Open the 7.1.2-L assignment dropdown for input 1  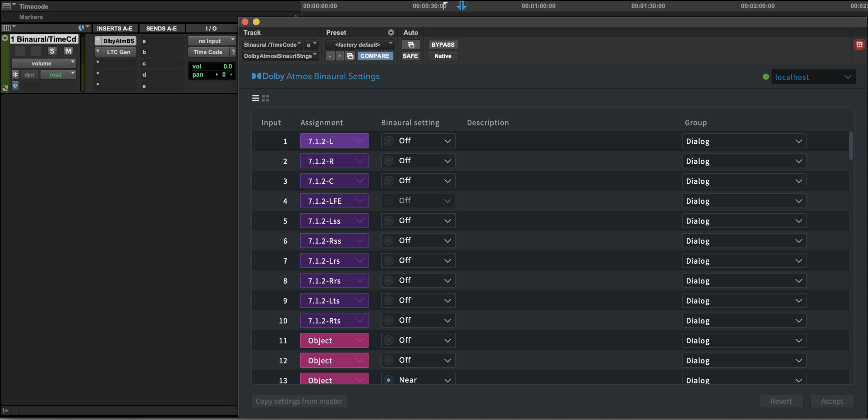tap(334, 141)
